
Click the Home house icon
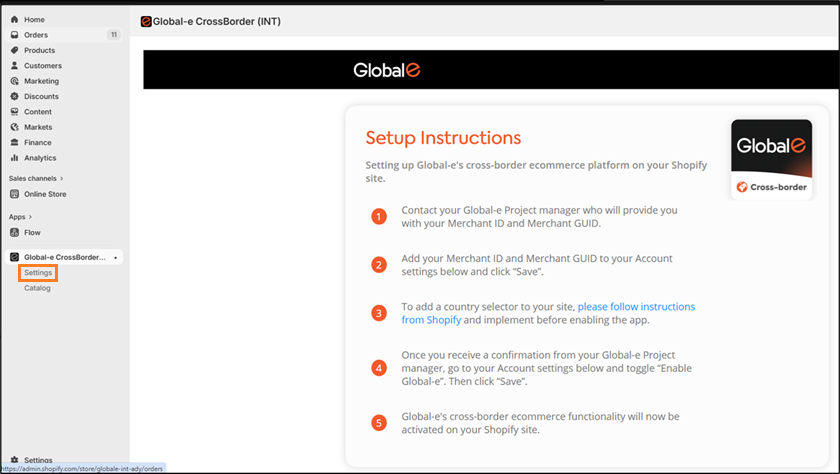[x=14, y=20]
